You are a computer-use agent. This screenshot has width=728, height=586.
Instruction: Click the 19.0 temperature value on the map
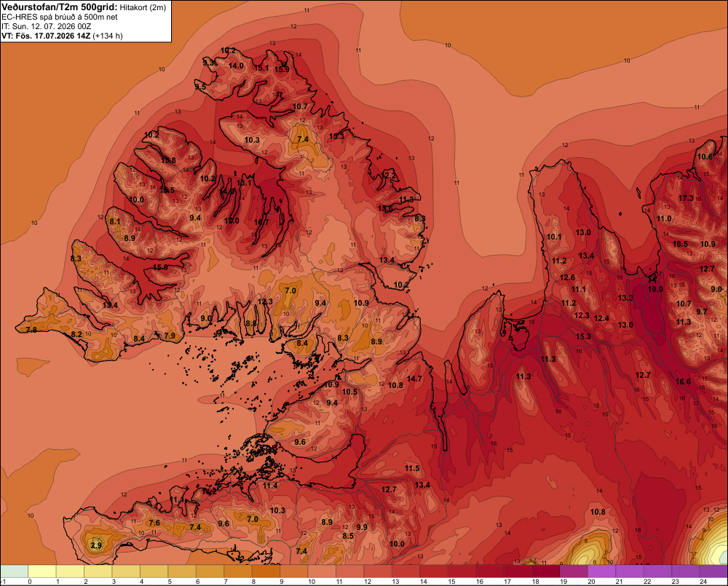[x=655, y=289]
